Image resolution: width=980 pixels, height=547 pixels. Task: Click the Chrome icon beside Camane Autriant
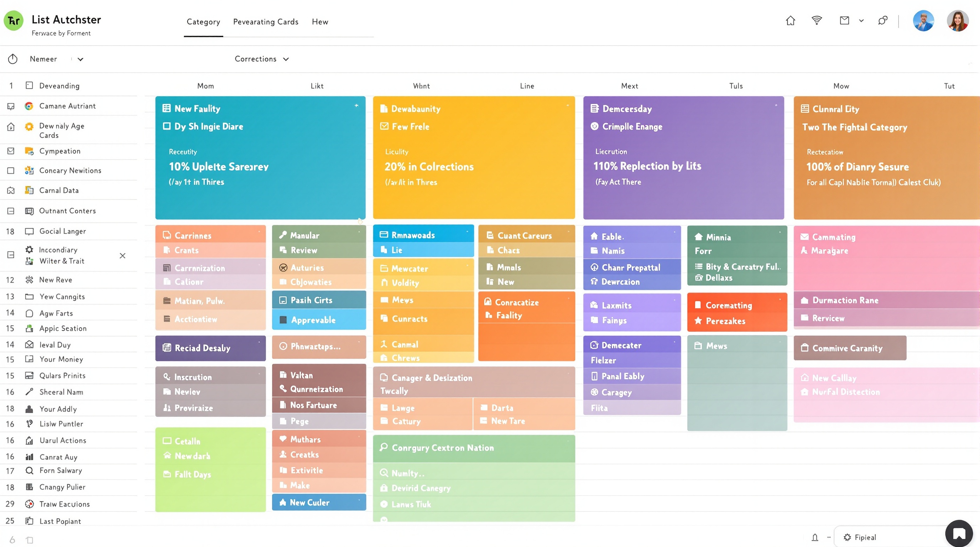pyautogui.click(x=29, y=106)
